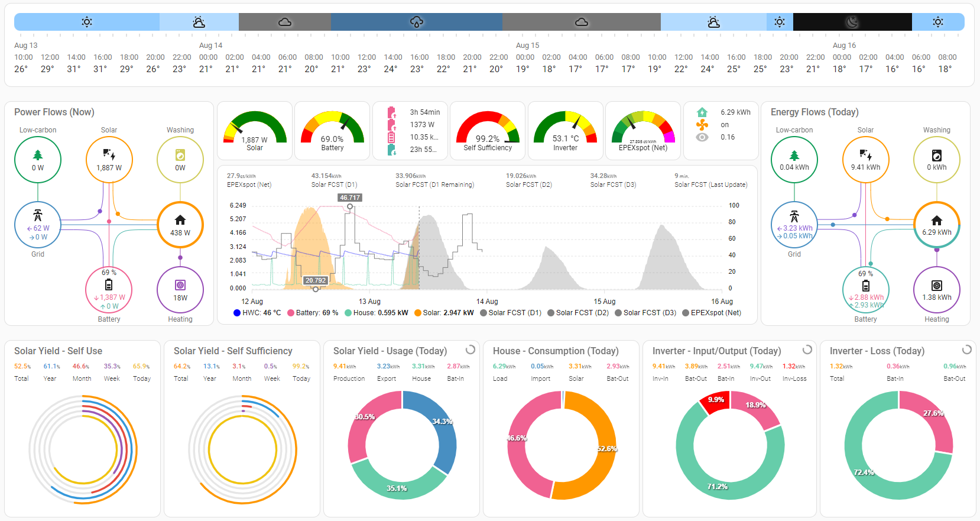The width and height of the screenshot is (980, 521).
Task: Click the partly cloudy icon before Aug 14
Action: [x=199, y=22]
